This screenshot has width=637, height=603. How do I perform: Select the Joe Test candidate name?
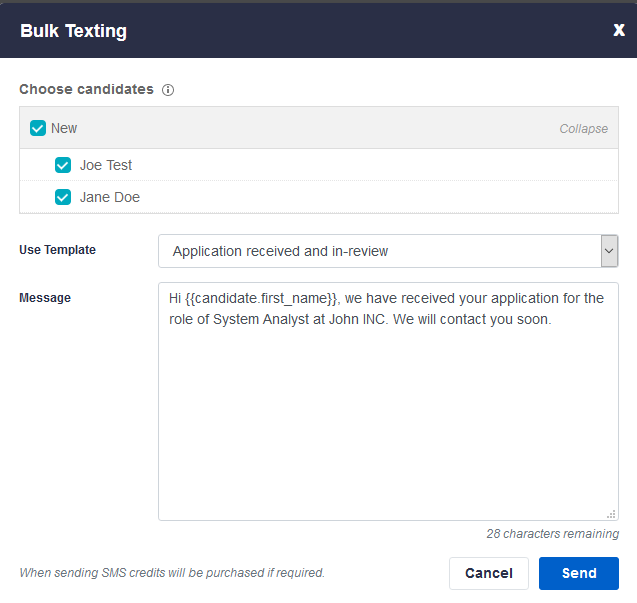click(106, 165)
